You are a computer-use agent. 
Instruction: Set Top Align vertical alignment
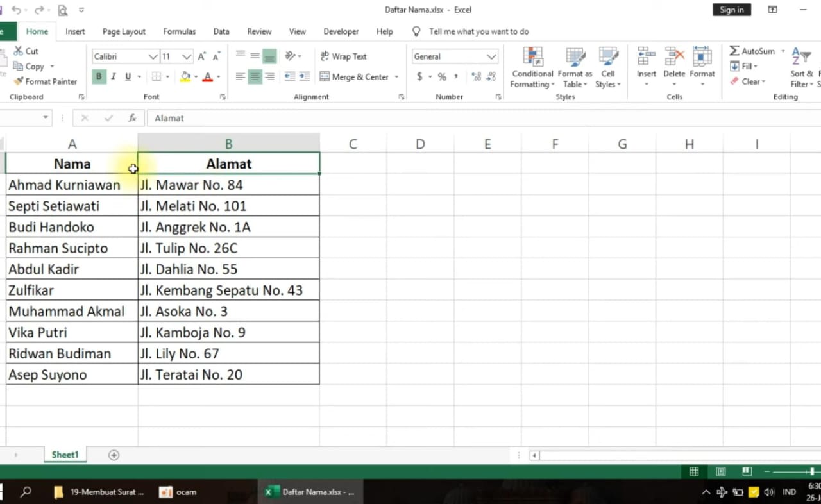(241, 56)
